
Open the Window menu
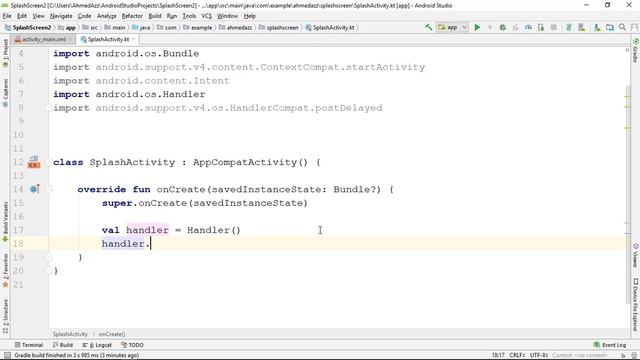coord(227,16)
